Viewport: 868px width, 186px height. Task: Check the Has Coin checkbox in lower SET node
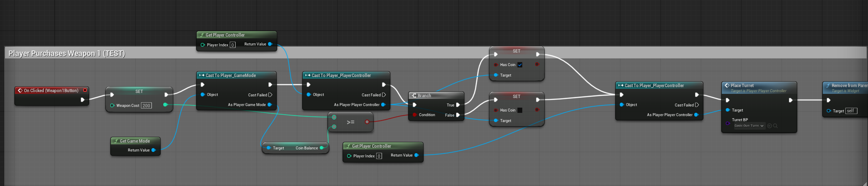point(520,110)
